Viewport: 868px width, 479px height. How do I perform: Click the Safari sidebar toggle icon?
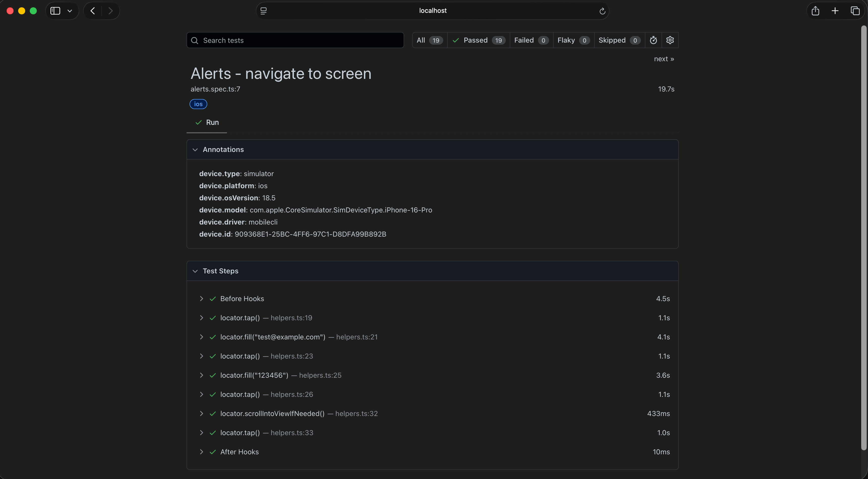pos(55,11)
